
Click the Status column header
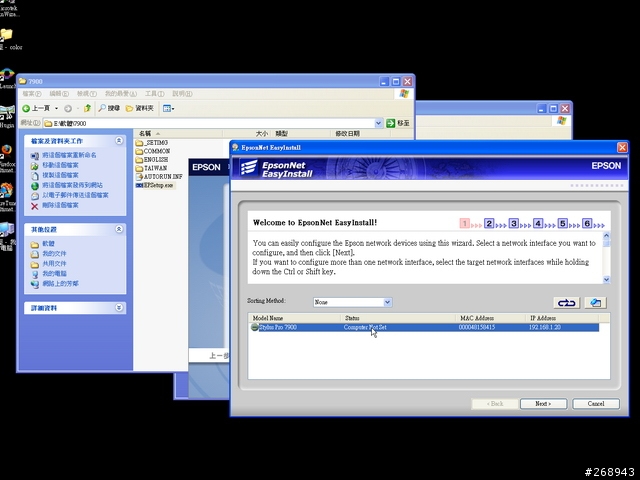tap(398, 318)
